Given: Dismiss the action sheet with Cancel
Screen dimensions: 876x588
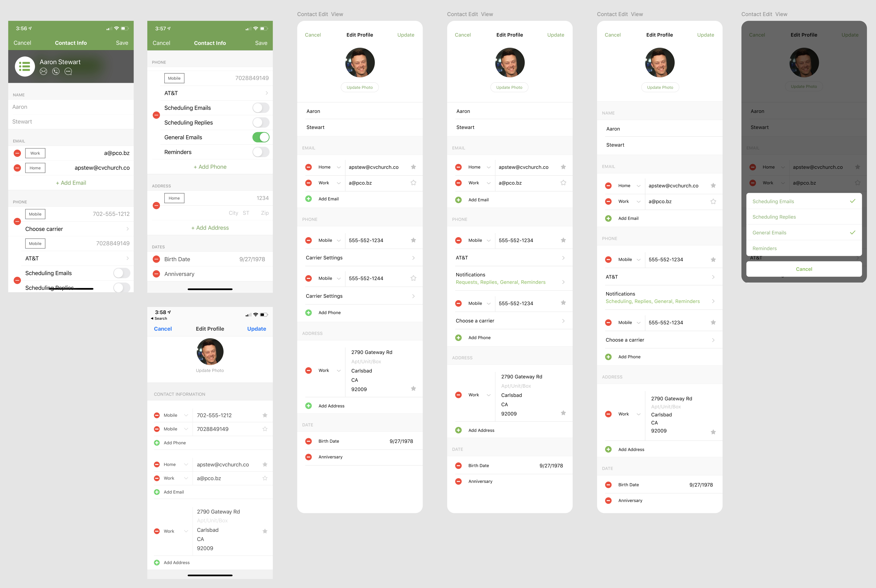Looking at the screenshot, I should click(x=804, y=269).
